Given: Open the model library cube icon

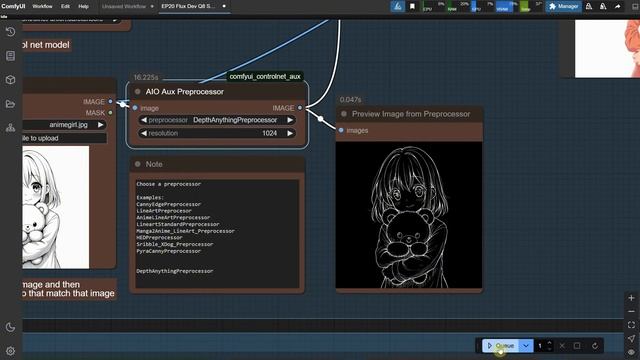Looking at the screenshot, I should point(11,80).
